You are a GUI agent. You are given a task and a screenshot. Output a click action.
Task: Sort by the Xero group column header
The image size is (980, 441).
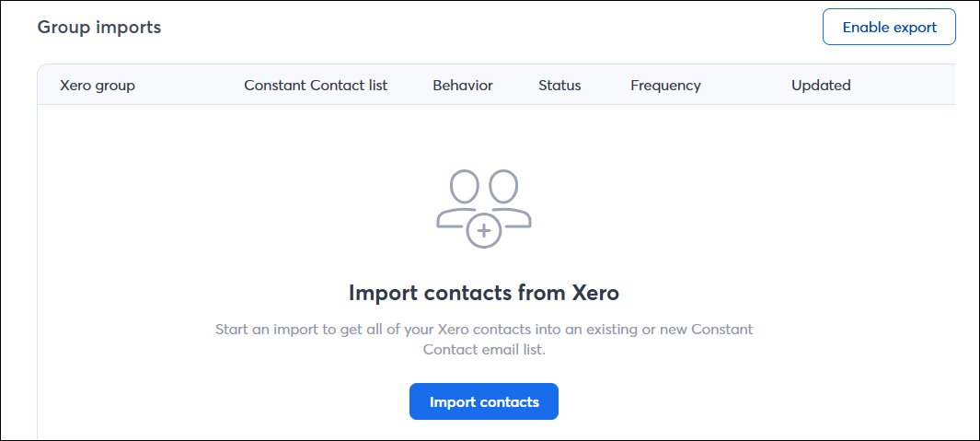98,85
